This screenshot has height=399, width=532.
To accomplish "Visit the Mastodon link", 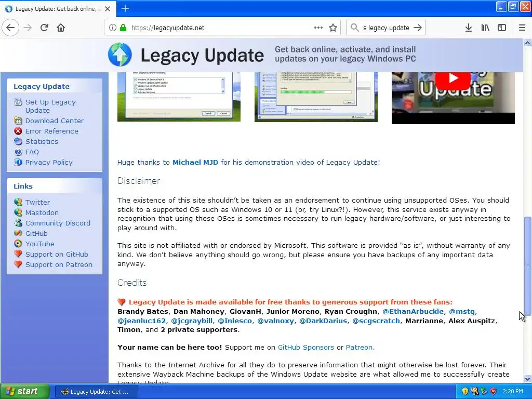I will tap(42, 212).
